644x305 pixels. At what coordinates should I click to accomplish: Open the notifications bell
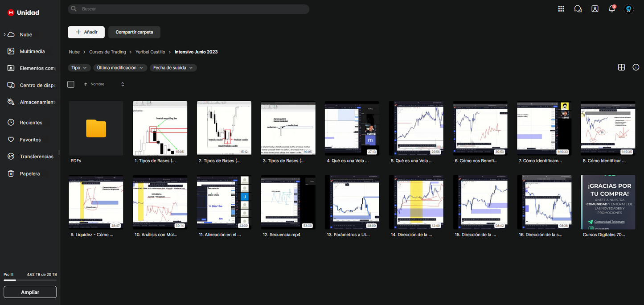(612, 9)
